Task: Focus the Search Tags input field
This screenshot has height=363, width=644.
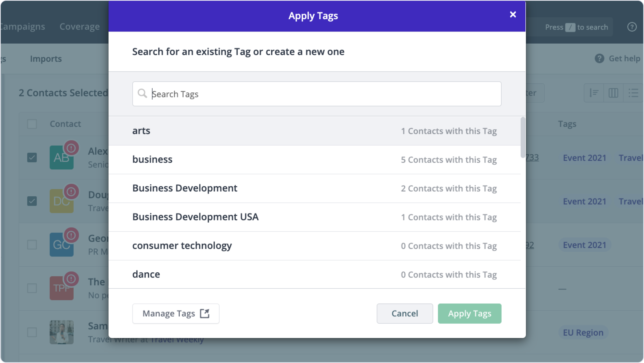Action: point(317,94)
